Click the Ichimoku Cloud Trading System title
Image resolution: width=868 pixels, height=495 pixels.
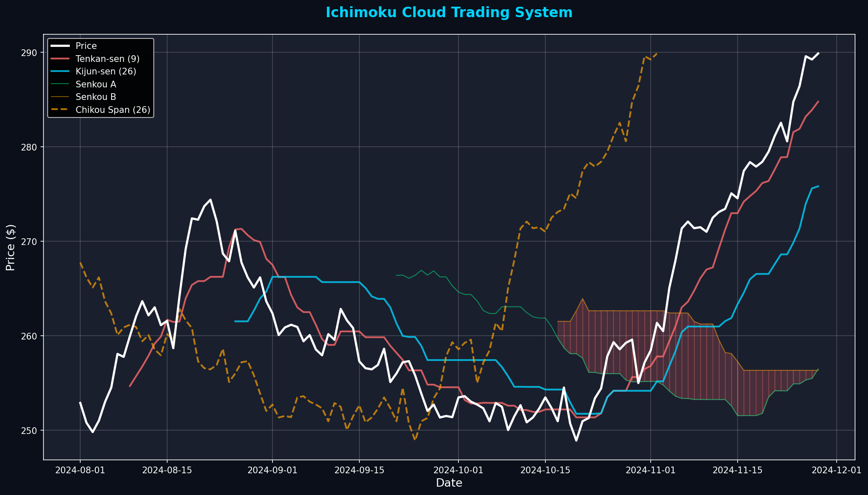click(448, 13)
